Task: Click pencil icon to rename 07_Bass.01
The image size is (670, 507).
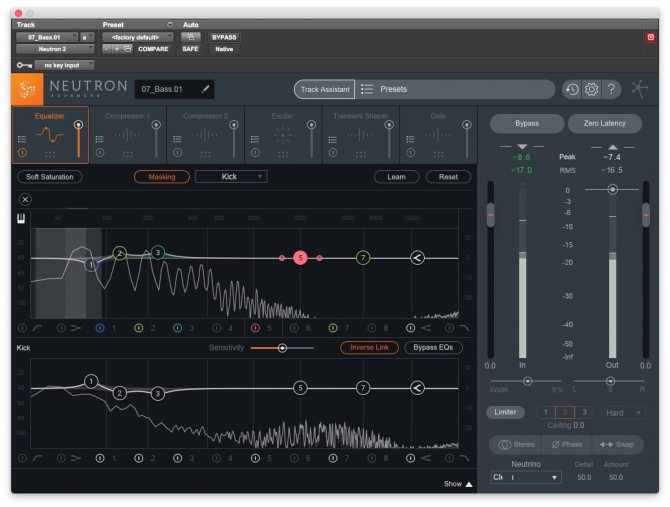Action: point(206,89)
